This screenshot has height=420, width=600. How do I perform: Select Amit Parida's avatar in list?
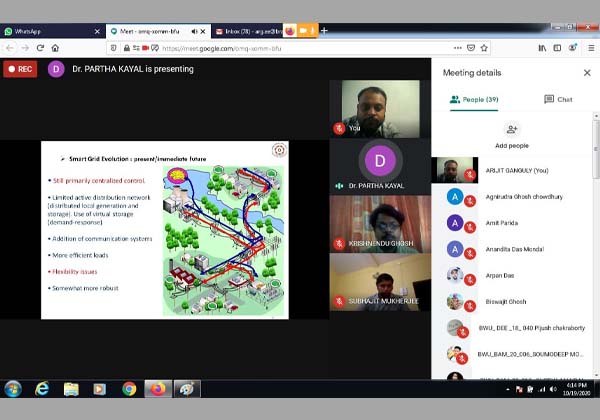(455, 223)
